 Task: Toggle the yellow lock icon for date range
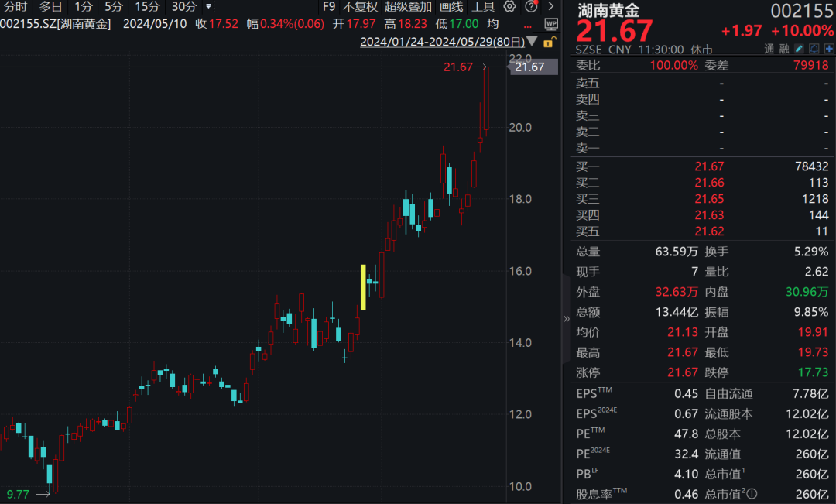click(549, 42)
